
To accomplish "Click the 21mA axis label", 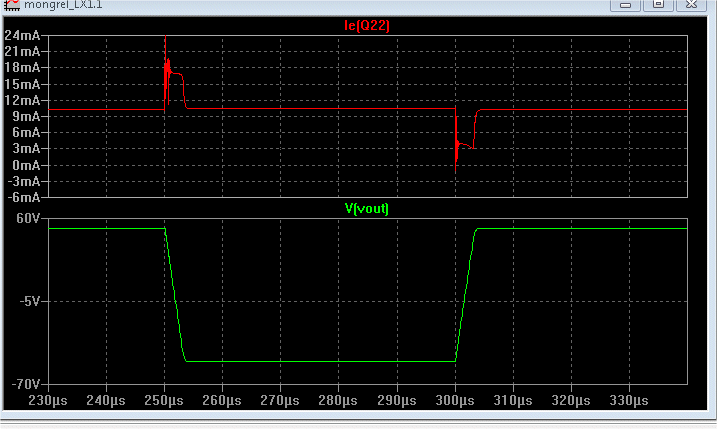I will [22, 52].
